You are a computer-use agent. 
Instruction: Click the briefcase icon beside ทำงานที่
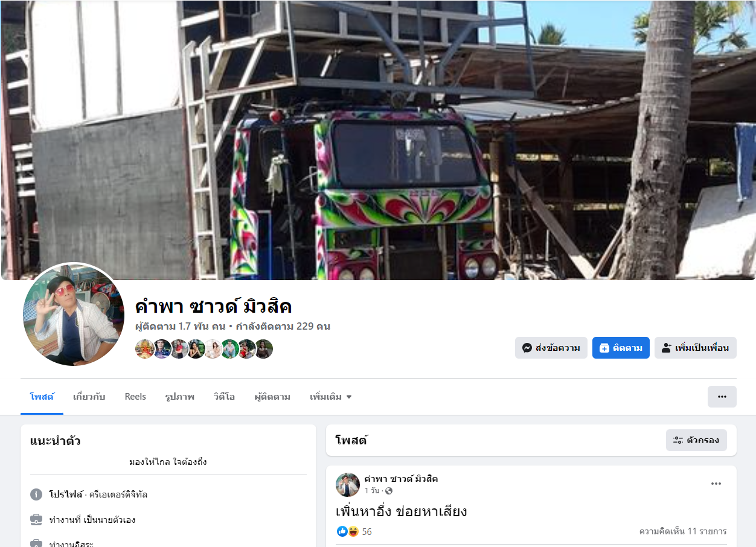36,520
